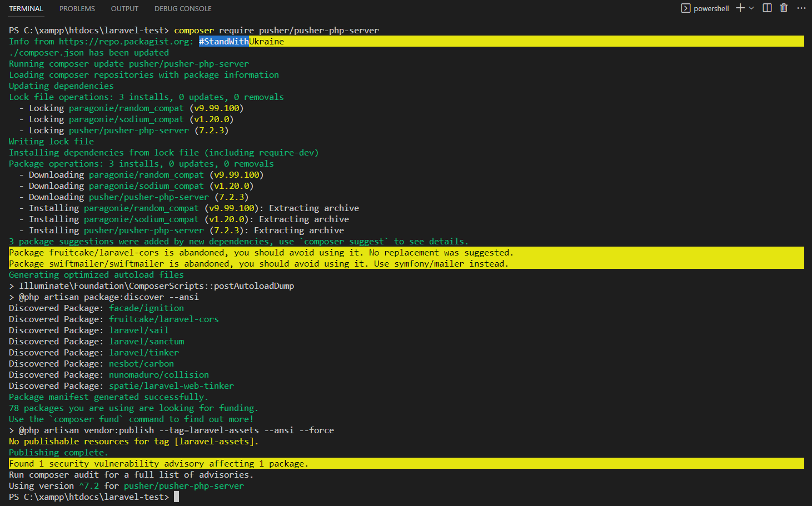This screenshot has height=506, width=812.
Task: Split the terminal panel
Action: [x=767, y=8]
